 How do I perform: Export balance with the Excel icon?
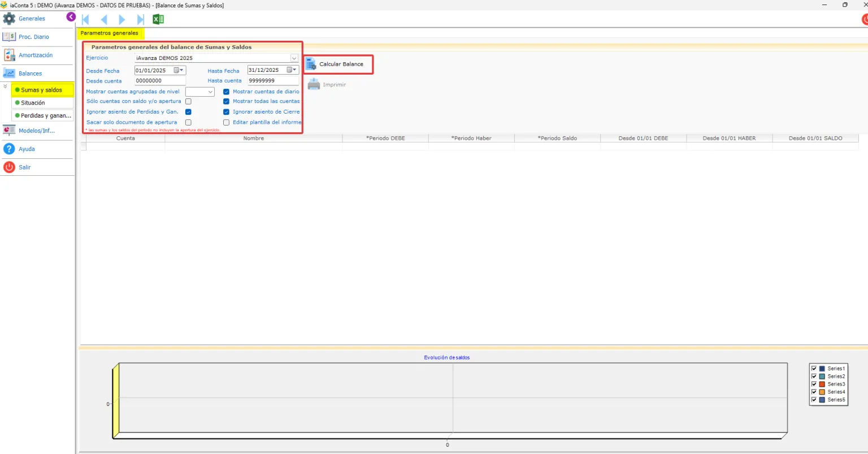click(158, 19)
